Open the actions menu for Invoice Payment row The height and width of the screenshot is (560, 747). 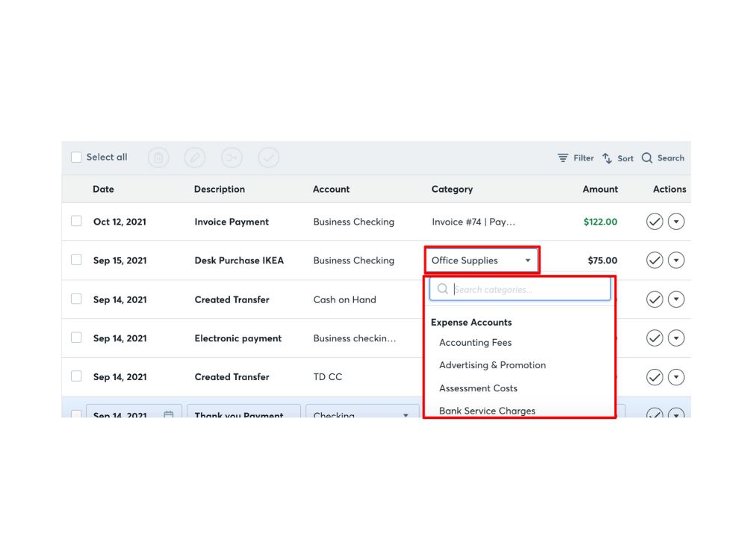pos(676,222)
